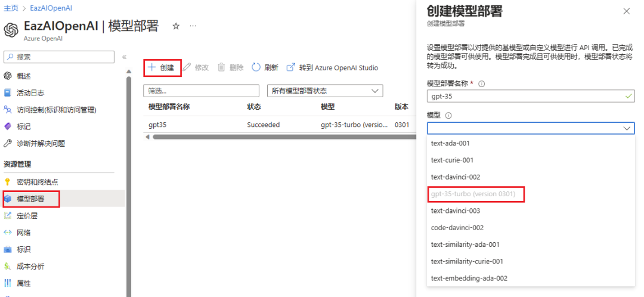This screenshot has height=297, width=644.
Task: Click the 定价层 edit icon
Action: 7,216
